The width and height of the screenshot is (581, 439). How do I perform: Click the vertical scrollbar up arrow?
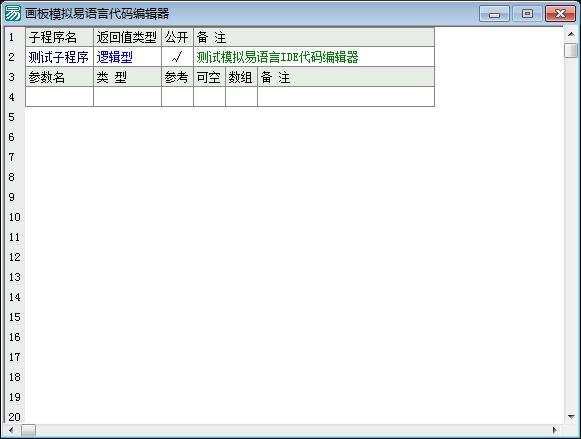[x=571, y=34]
